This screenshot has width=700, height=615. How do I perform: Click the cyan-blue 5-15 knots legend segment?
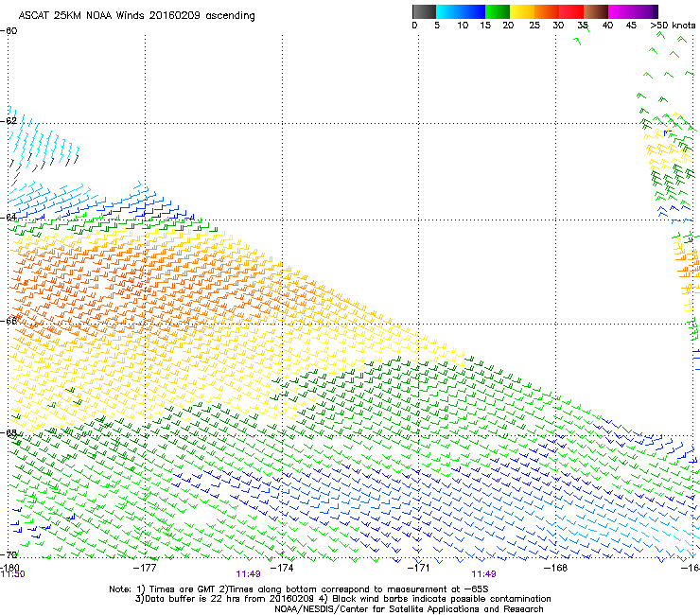click(x=461, y=11)
